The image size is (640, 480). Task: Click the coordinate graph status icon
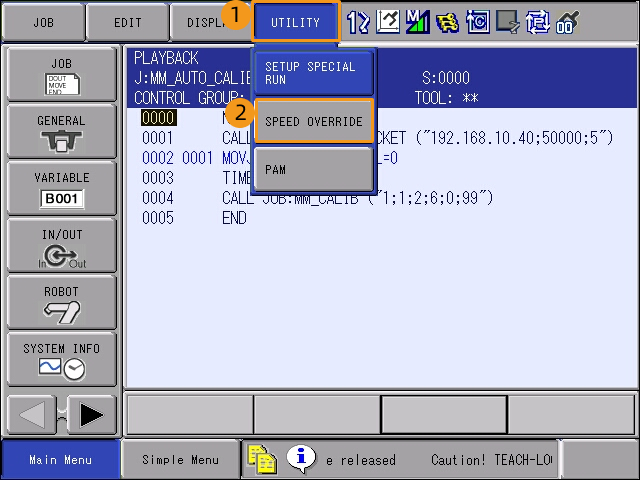click(x=388, y=22)
